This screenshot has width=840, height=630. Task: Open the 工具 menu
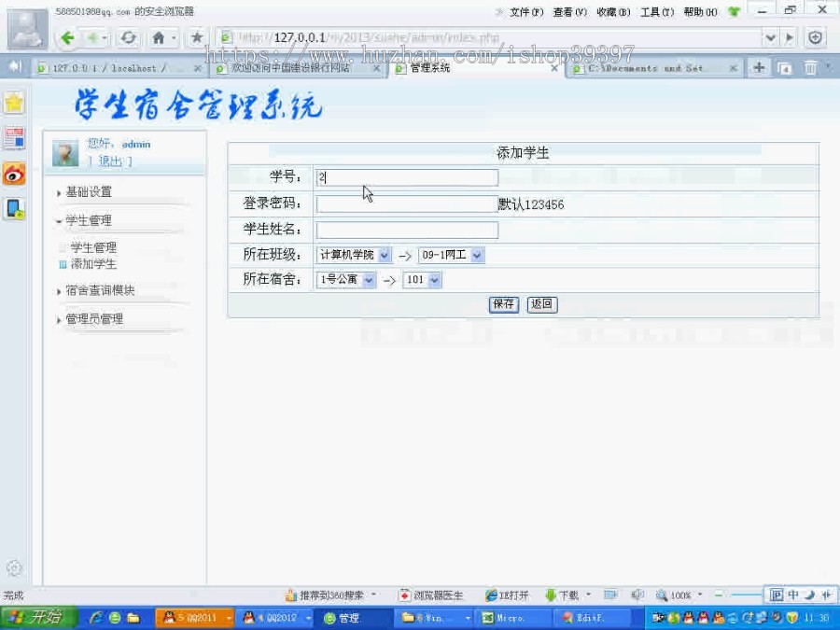coord(657,12)
